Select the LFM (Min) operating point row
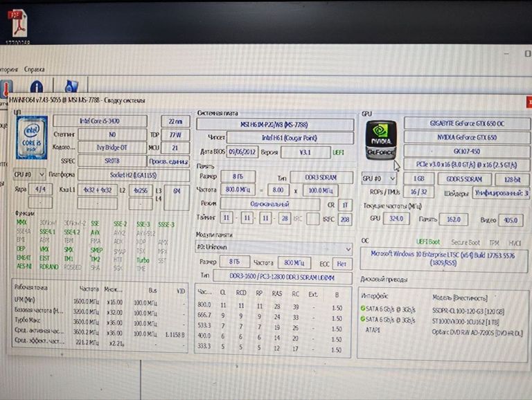This screenshot has height=400, width=532. tap(100, 301)
